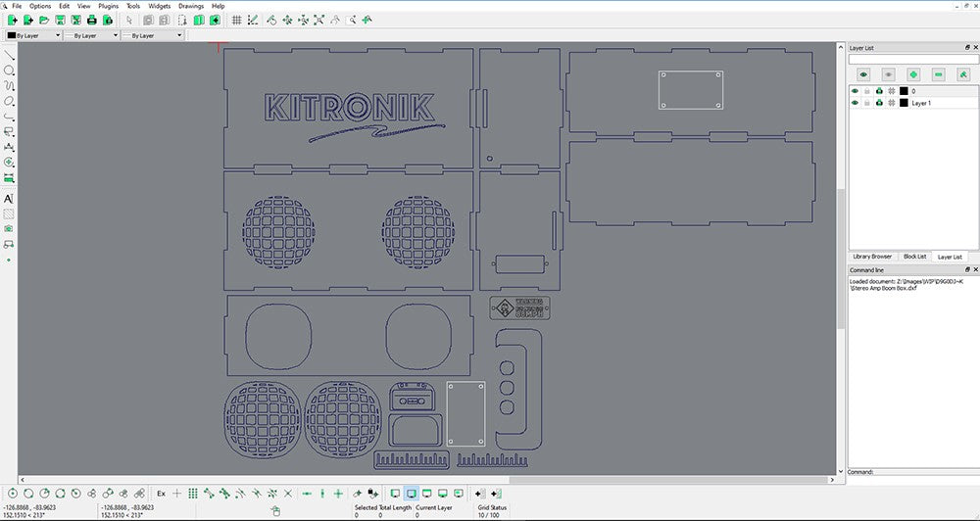Select the Line tool in left toolbar
The width and height of the screenshot is (980, 521).
click(10, 55)
